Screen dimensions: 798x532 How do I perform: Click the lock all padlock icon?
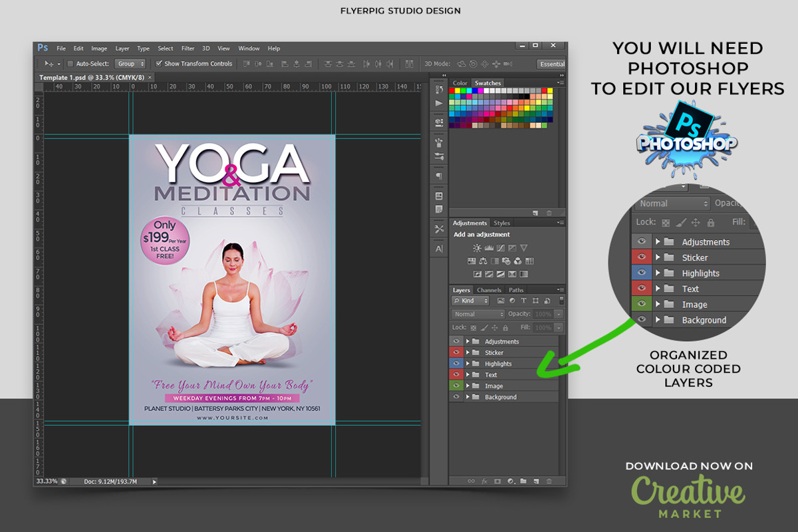[505, 328]
